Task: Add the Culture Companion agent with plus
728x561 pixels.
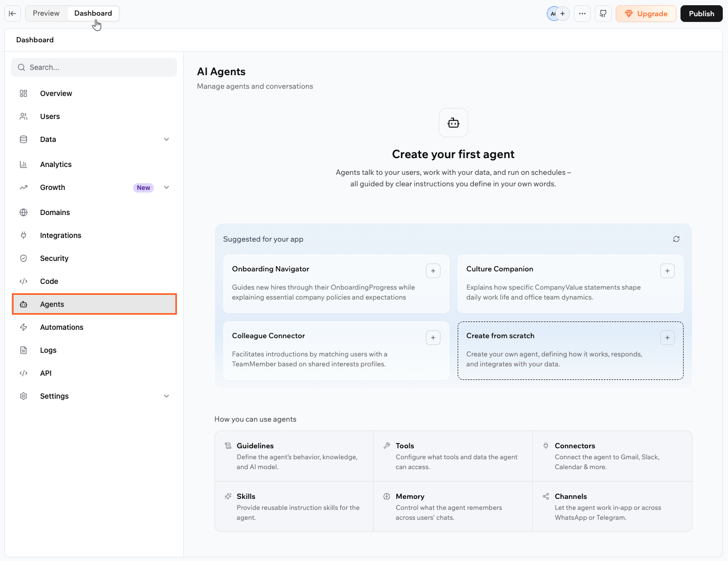Action: pyautogui.click(x=667, y=271)
